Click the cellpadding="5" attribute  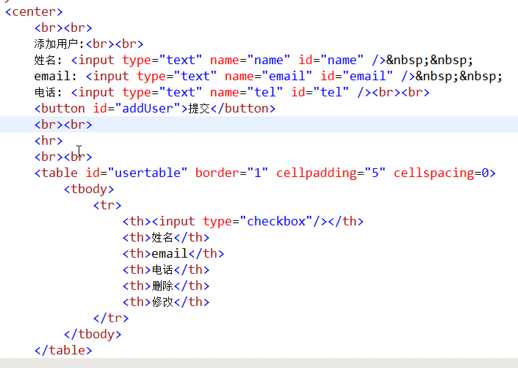click(331, 173)
